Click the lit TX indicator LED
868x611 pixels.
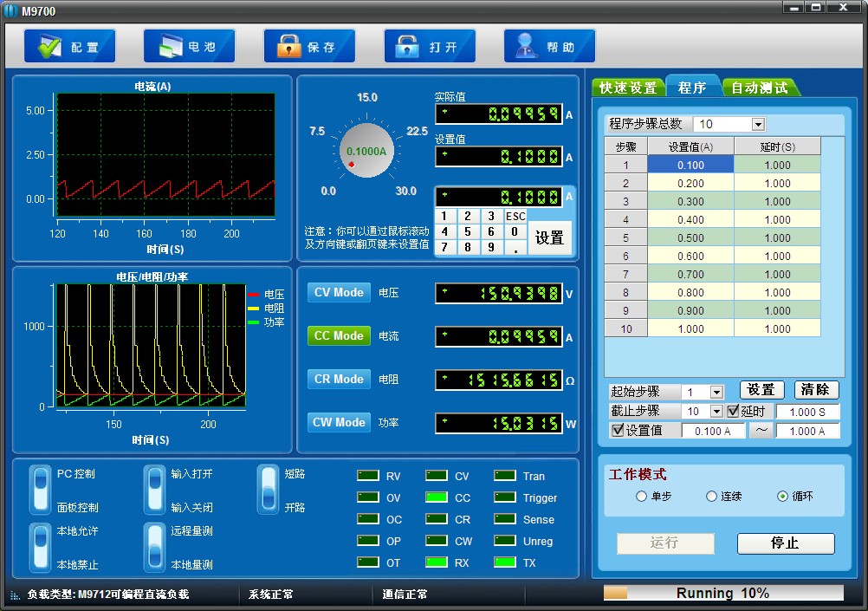tap(505, 562)
